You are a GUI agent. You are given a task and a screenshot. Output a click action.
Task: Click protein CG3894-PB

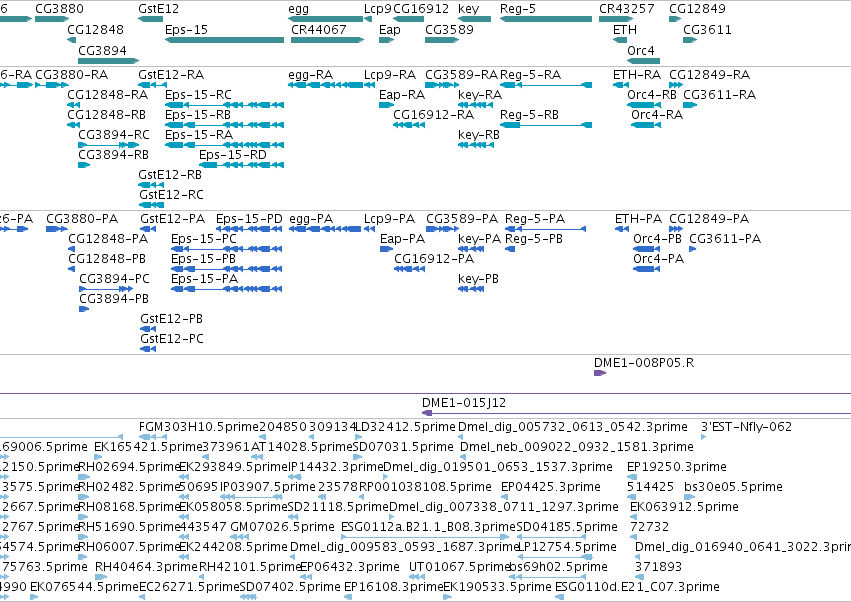click(x=114, y=299)
